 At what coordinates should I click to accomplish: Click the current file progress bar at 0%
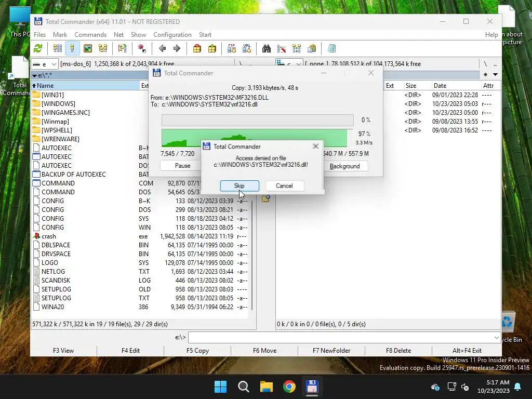258,120
